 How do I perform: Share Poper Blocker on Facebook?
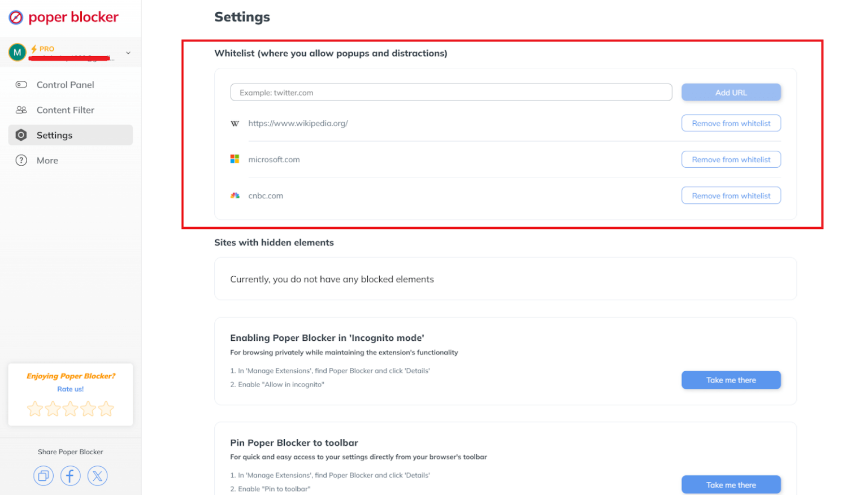pyautogui.click(x=71, y=476)
